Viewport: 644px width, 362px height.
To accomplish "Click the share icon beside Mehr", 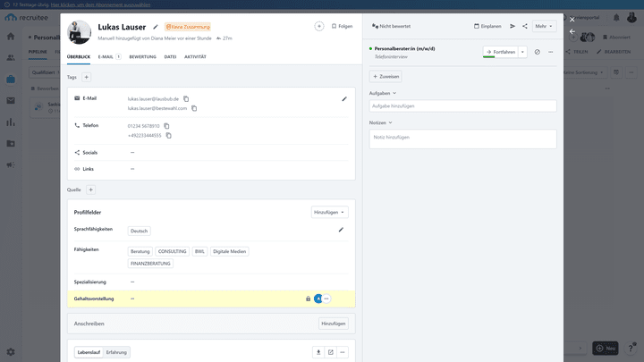I will click(525, 27).
